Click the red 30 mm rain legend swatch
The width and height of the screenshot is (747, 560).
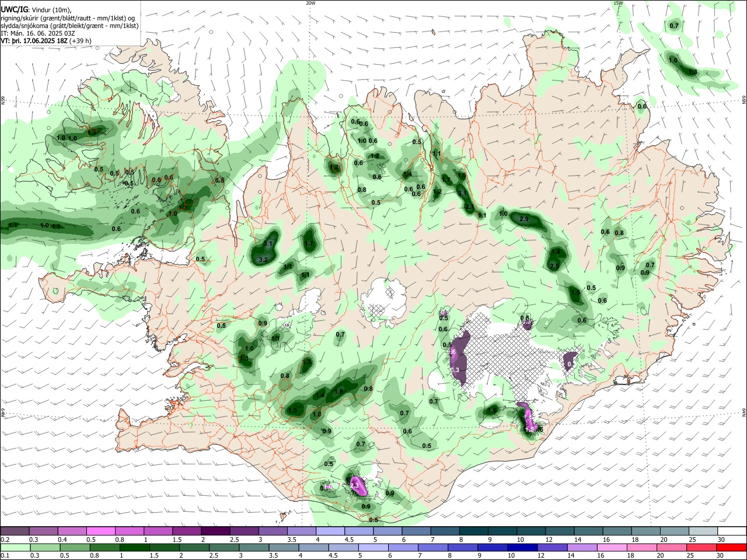(731, 547)
